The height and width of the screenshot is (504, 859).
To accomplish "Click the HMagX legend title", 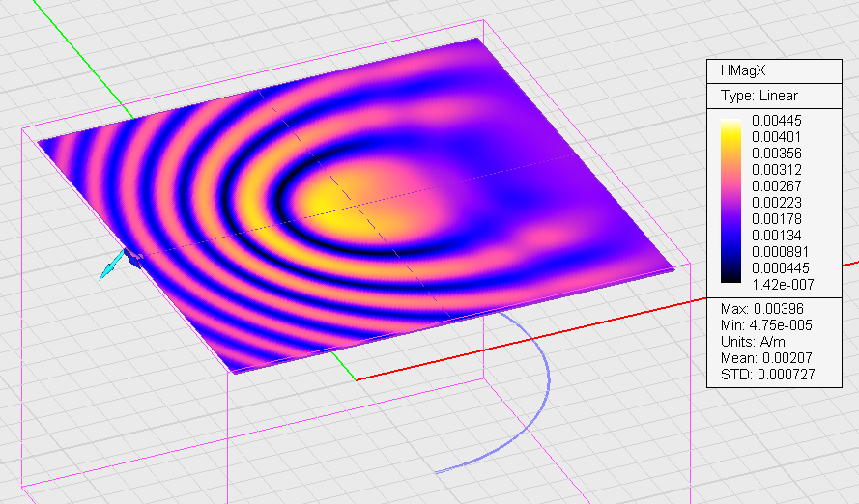I will (740, 70).
